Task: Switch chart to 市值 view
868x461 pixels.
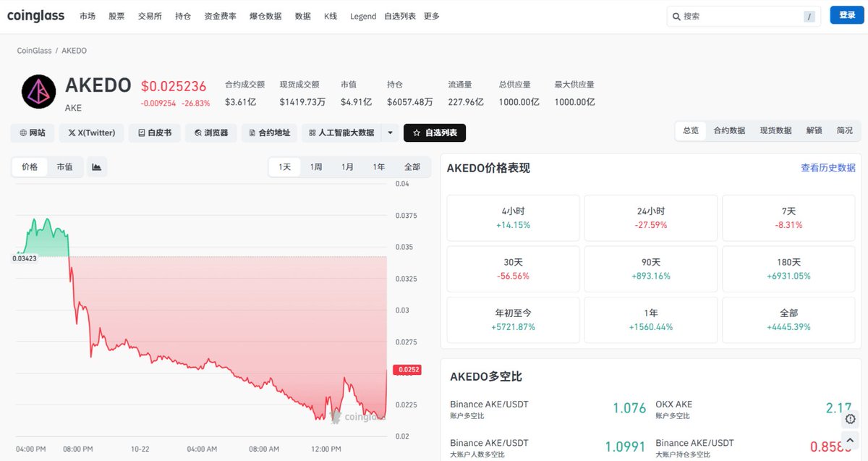Action: coord(65,167)
